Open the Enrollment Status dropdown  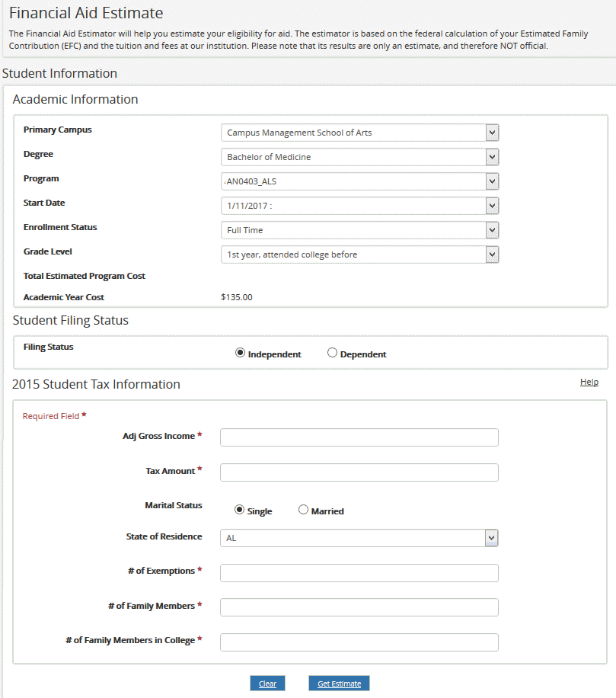(493, 229)
